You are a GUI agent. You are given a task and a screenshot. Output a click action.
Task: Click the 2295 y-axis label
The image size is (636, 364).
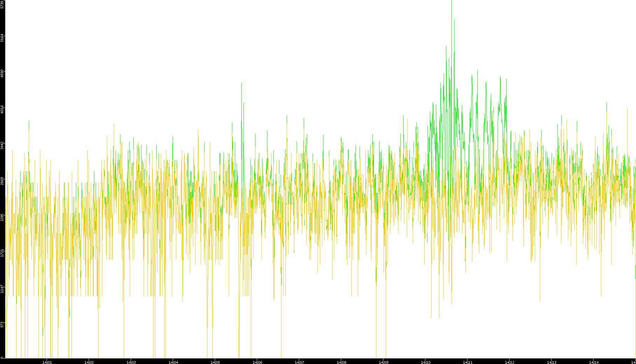point(2,217)
